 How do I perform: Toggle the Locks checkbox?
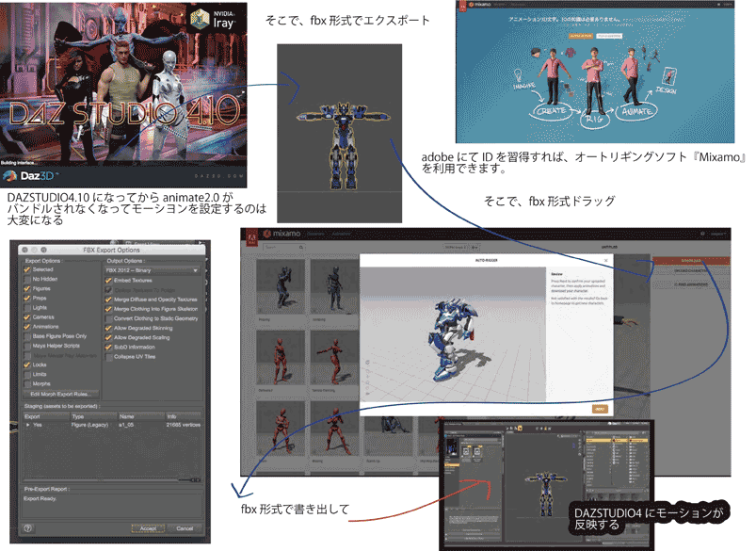tap(27, 365)
